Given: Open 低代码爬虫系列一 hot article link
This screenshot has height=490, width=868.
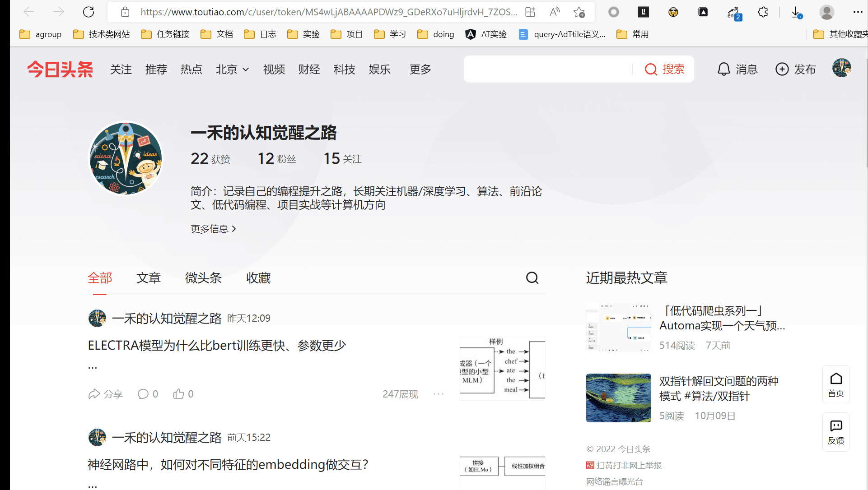Looking at the screenshot, I should click(x=722, y=318).
